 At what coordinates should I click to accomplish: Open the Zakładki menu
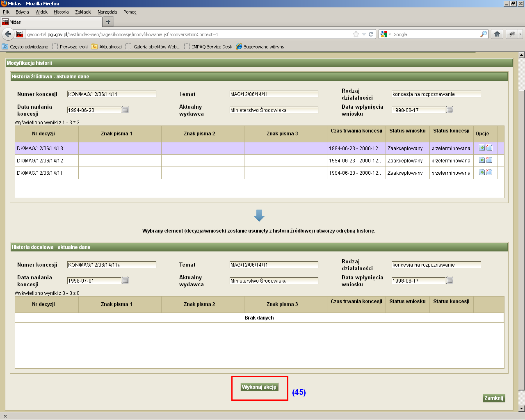83,12
